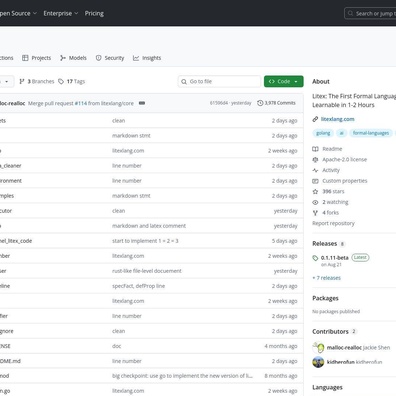This screenshot has width=396, height=396.
Task: Open 'rust-like file-level docuement' commit message
Action: click(147, 271)
